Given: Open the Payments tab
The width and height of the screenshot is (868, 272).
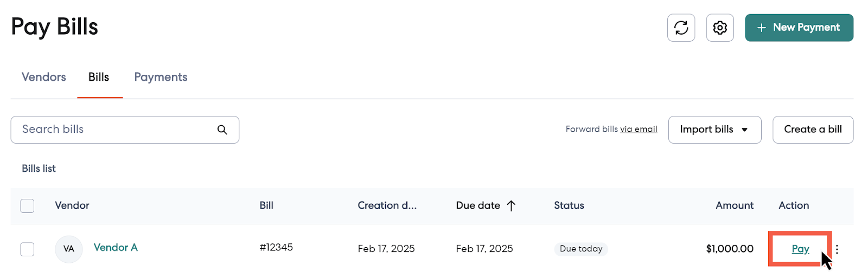Looking at the screenshot, I should tap(161, 77).
